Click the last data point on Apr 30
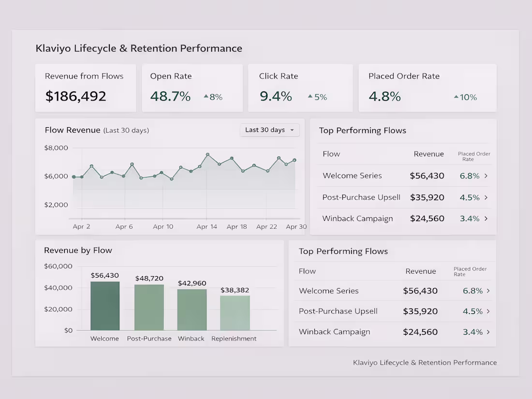 [x=295, y=160]
